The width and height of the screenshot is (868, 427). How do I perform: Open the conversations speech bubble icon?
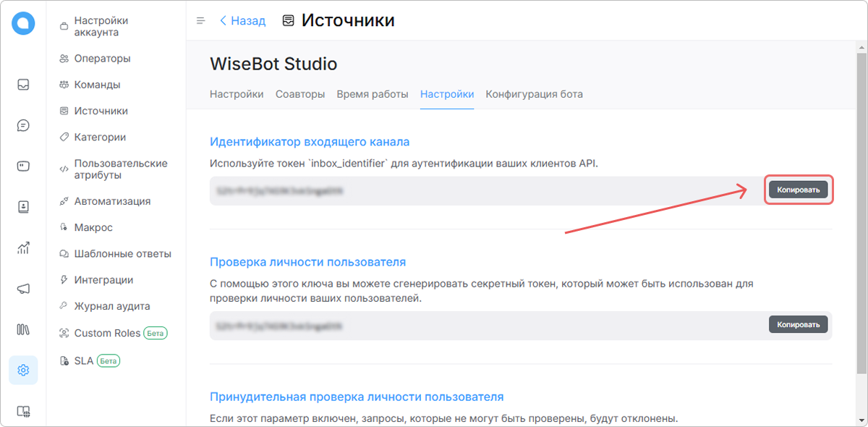(x=23, y=125)
